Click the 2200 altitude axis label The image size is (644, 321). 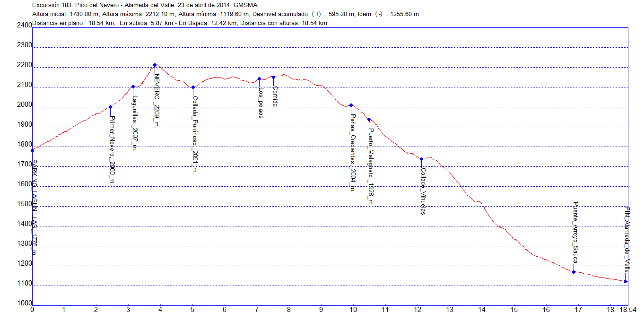click(x=24, y=65)
